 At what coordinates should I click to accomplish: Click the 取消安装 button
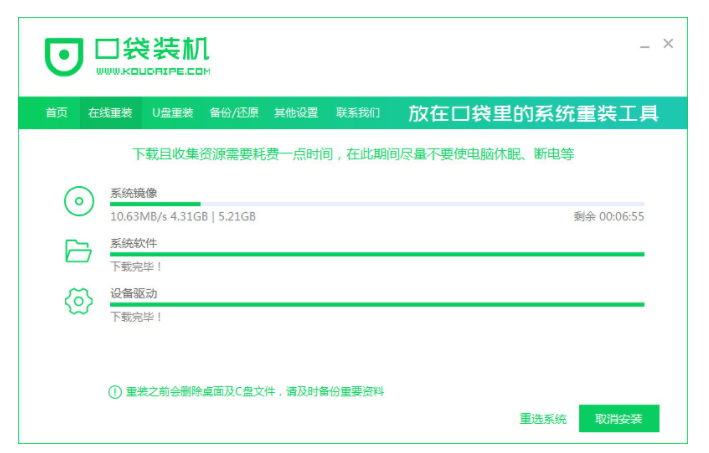coord(619,419)
